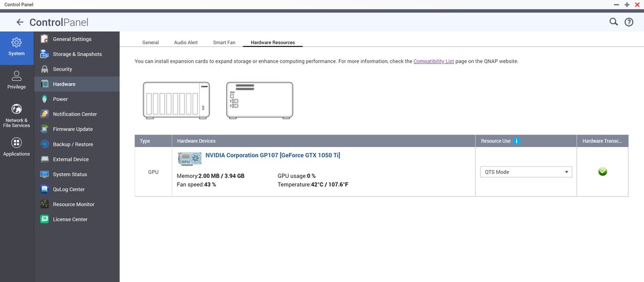This screenshot has height=282, width=644.
Task: Select the Hardware Resources tab
Action: [x=273, y=42]
